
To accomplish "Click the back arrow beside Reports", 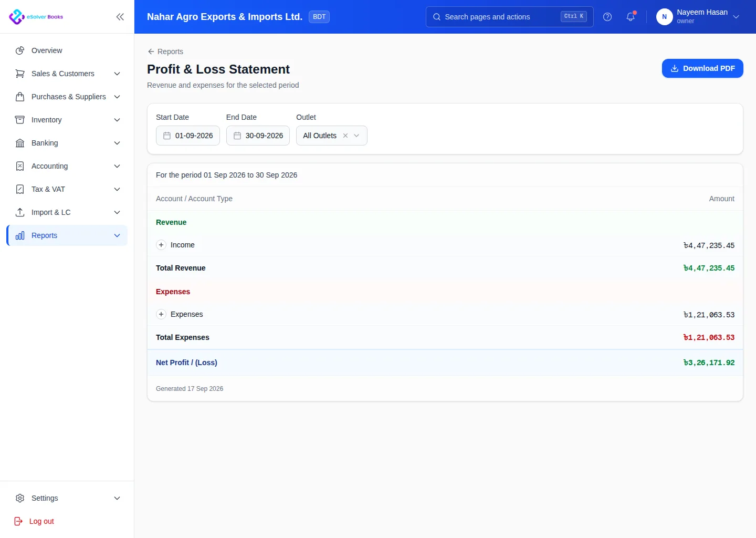I will [151, 51].
